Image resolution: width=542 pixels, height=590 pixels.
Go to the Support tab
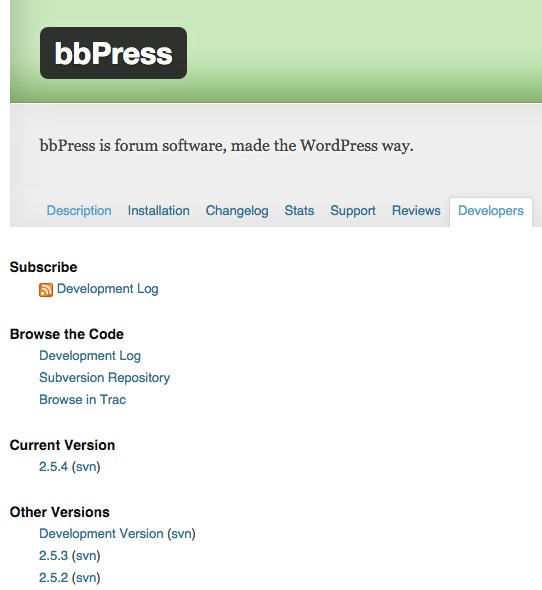tap(353, 211)
